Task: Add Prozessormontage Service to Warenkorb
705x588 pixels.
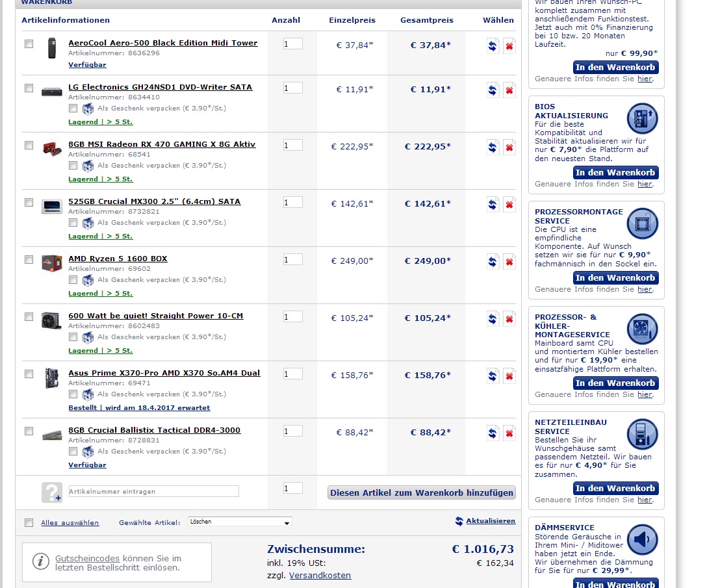Action: point(615,278)
